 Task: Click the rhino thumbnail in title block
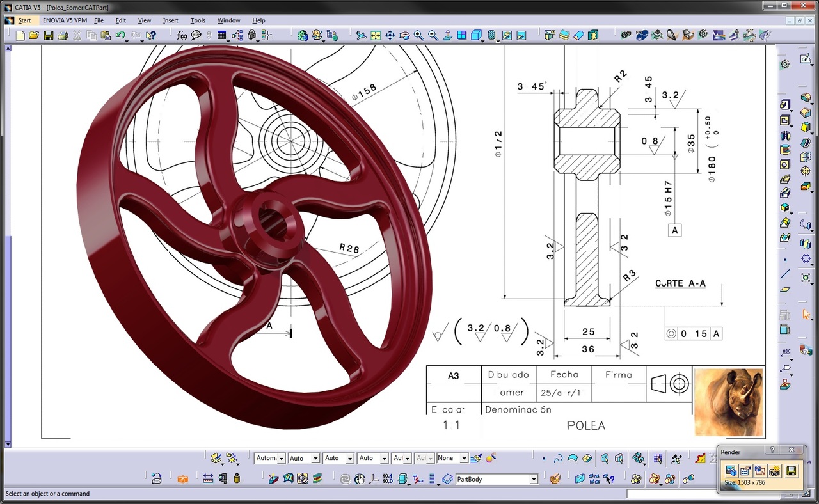pos(729,402)
